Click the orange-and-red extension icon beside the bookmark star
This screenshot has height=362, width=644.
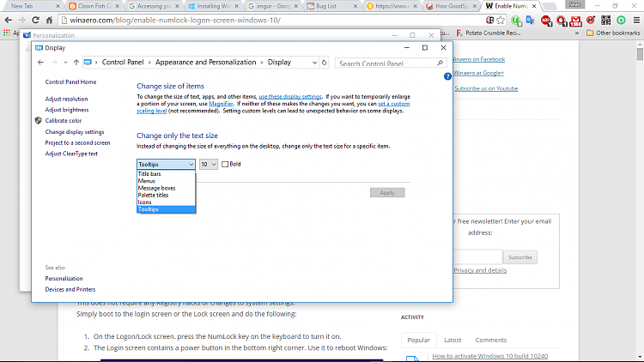(489, 20)
